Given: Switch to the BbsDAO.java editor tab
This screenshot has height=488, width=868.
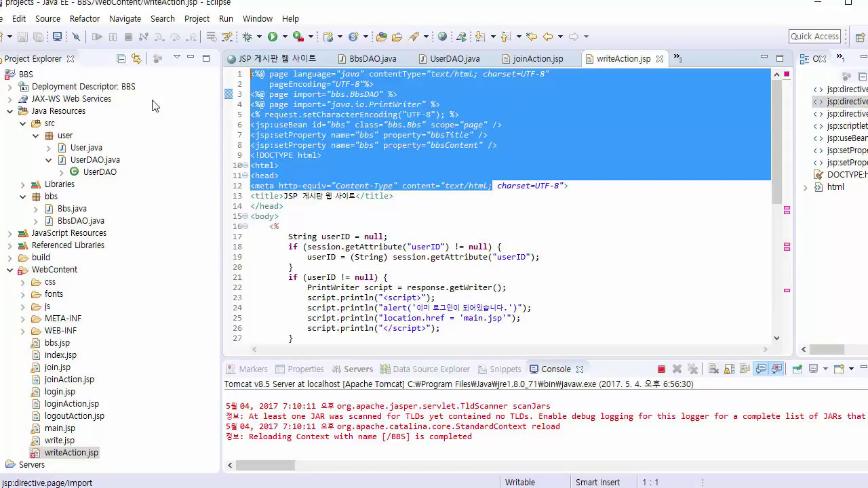Looking at the screenshot, I should pos(368,59).
